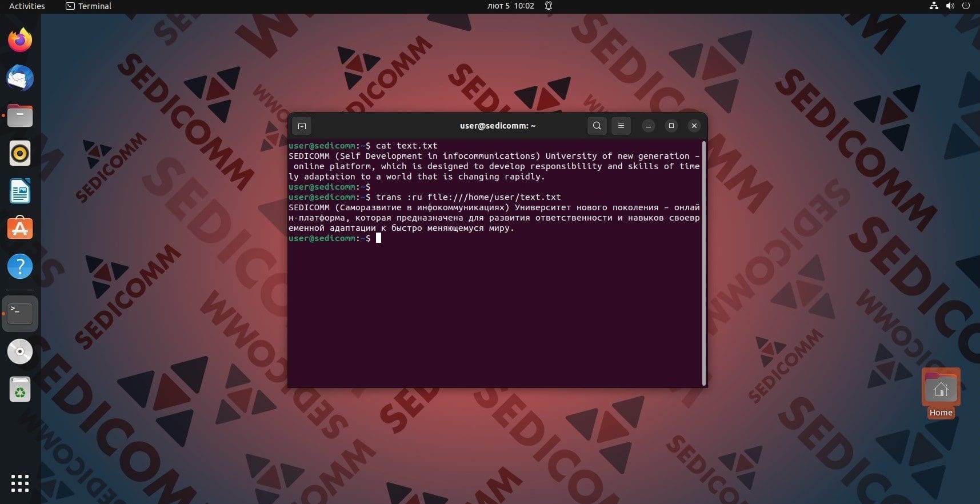Expand the system status menu
Image resolution: width=980 pixels, height=504 pixels.
[950, 6]
